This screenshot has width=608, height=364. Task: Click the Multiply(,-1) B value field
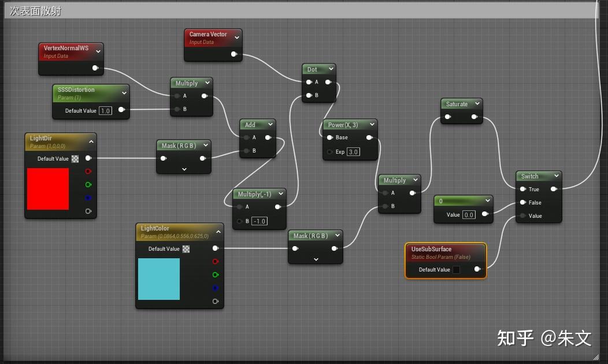(x=259, y=221)
